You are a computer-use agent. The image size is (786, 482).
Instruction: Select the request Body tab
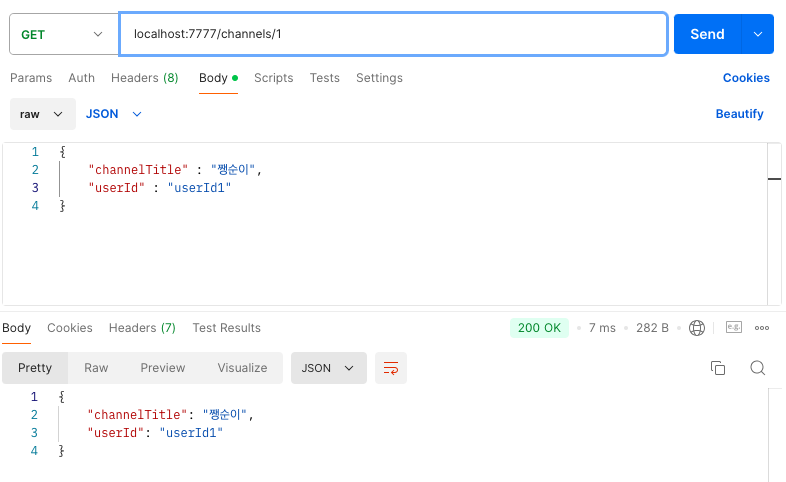[x=218, y=78]
